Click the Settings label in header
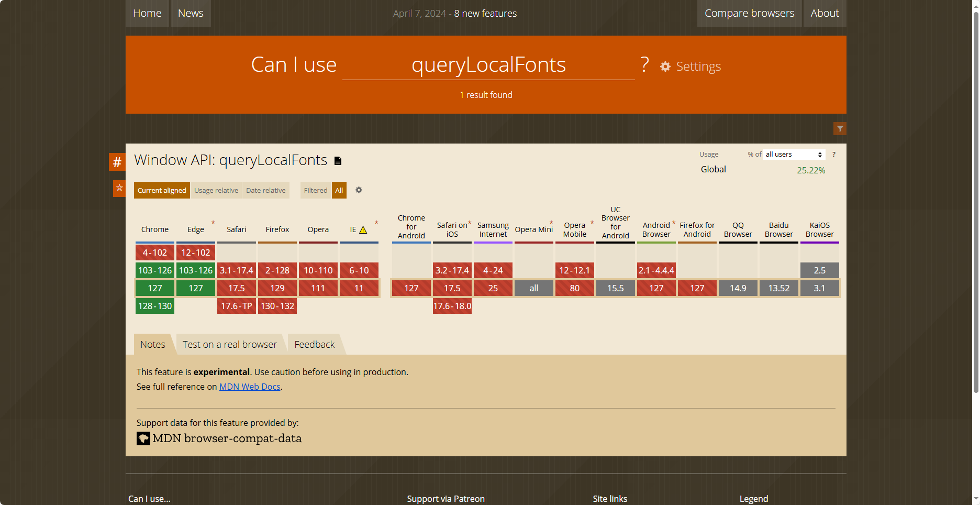Screen dimensions: 980x505 (698, 67)
